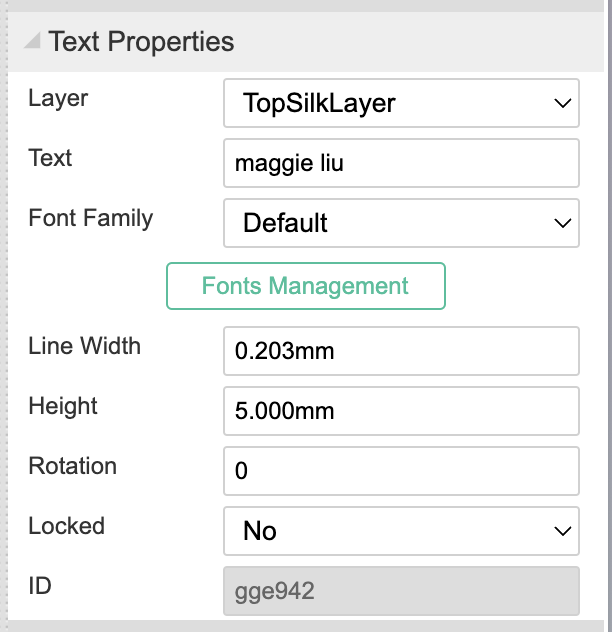Click the Height field showing 5.000mm
The width and height of the screenshot is (612, 632).
(x=401, y=411)
